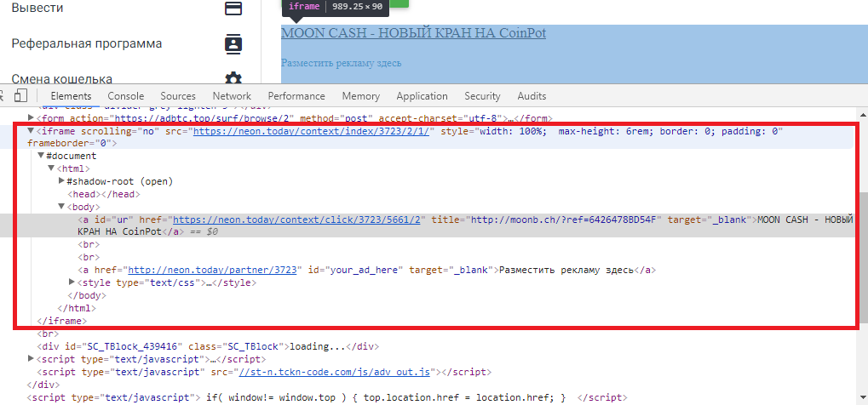Image resolution: width=868 pixels, height=405 pixels.
Task: Open the neon.today/partner/3723 href link
Action: tap(213, 270)
